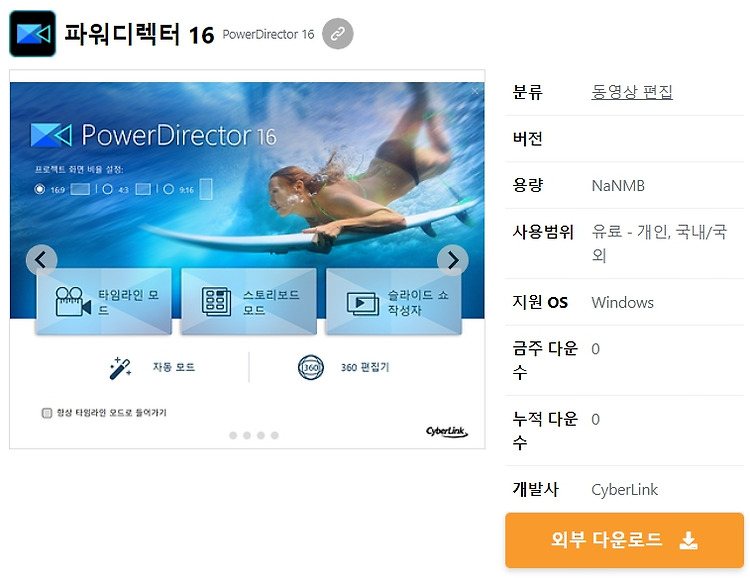Open the 동영상 편집 category link
Screen dimensions: 750x578
click(632, 91)
